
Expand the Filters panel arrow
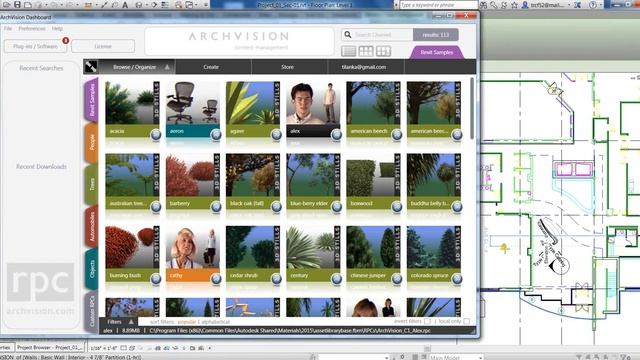point(131,322)
